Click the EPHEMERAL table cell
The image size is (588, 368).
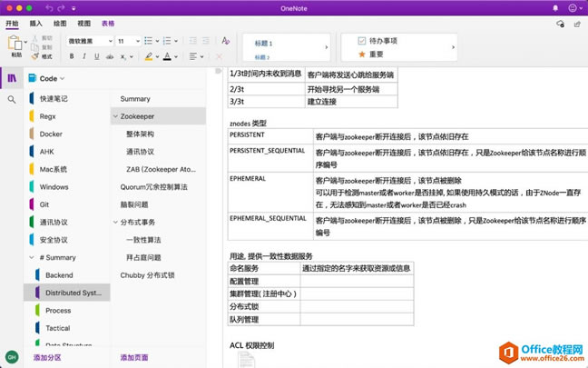click(270, 193)
